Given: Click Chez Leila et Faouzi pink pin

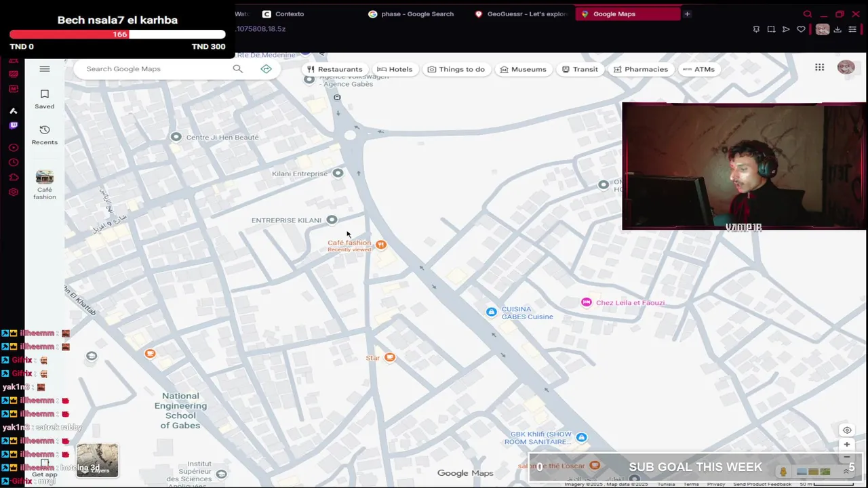Looking at the screenshot, I should (587, 302).
